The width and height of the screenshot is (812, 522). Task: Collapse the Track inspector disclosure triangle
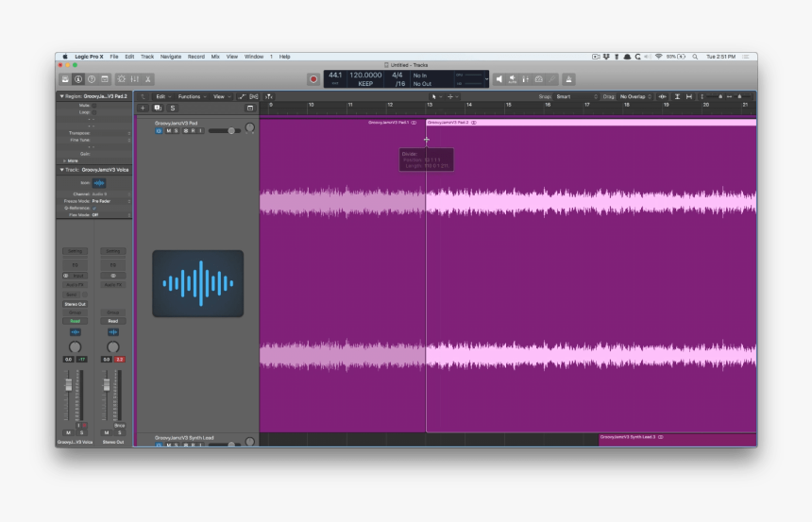click(61, 170)
